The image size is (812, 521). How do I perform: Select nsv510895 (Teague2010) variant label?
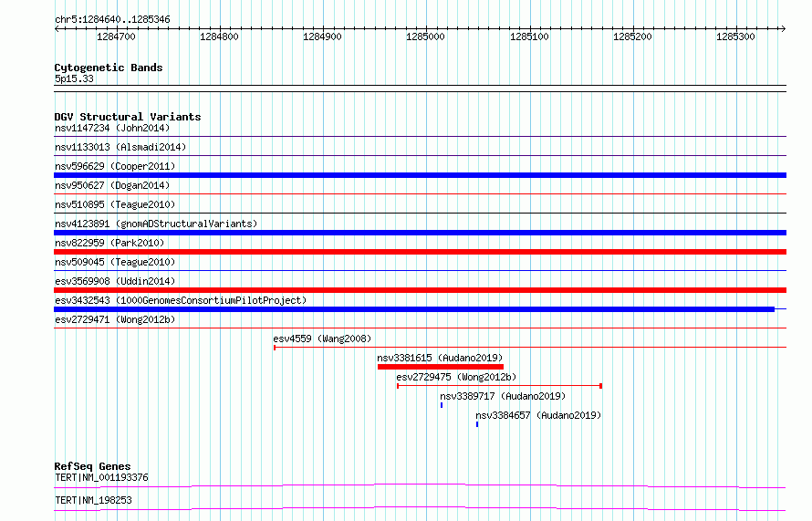115,204
